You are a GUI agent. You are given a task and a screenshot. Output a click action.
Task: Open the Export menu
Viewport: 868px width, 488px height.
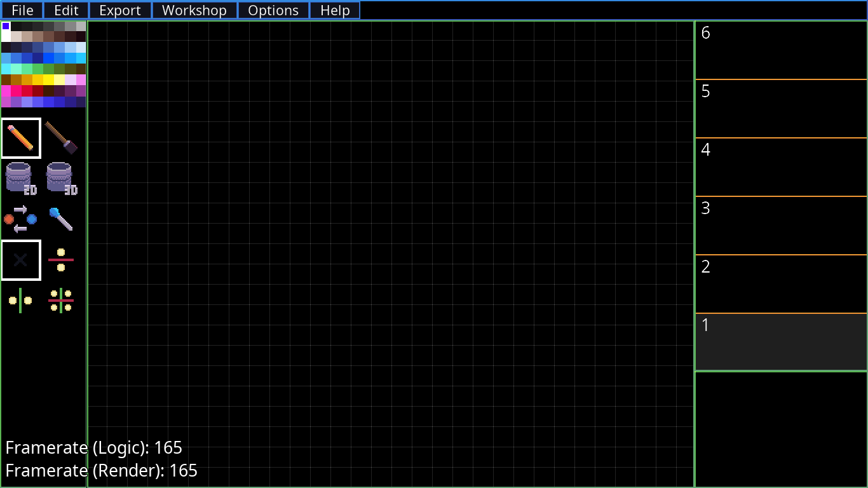pos(120,10)
